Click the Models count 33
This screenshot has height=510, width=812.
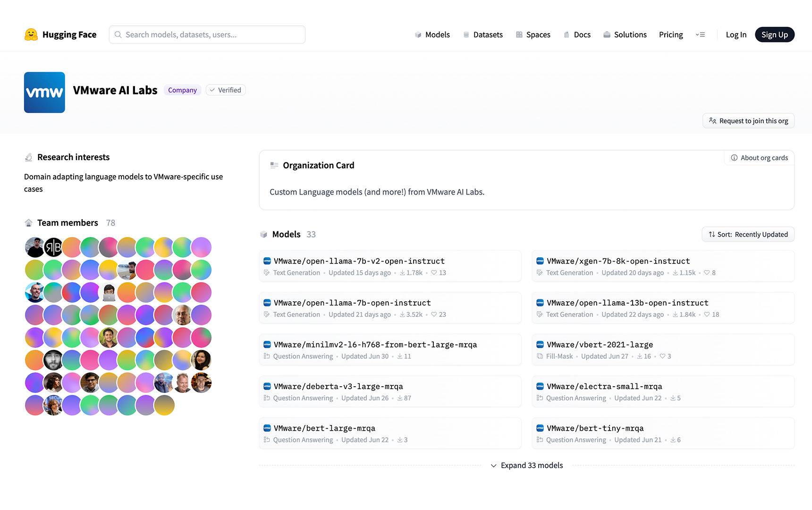311,234
